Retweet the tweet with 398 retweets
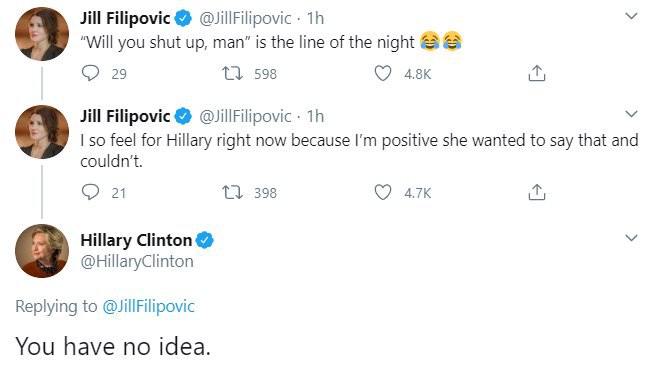Screen dimensions: 651x367 pyautogui.click(x=232, y=193)
